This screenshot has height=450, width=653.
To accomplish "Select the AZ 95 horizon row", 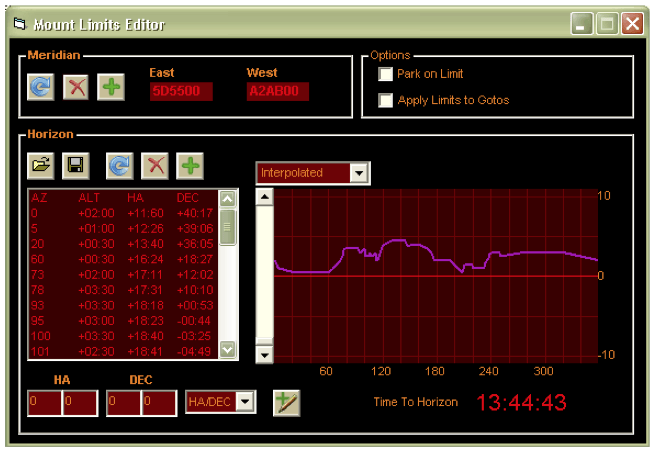I will point(123,321).
